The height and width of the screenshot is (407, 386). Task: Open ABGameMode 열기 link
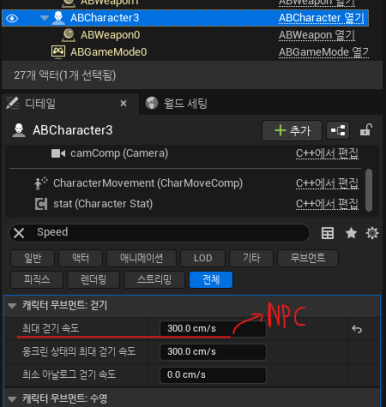click(324, 52)
